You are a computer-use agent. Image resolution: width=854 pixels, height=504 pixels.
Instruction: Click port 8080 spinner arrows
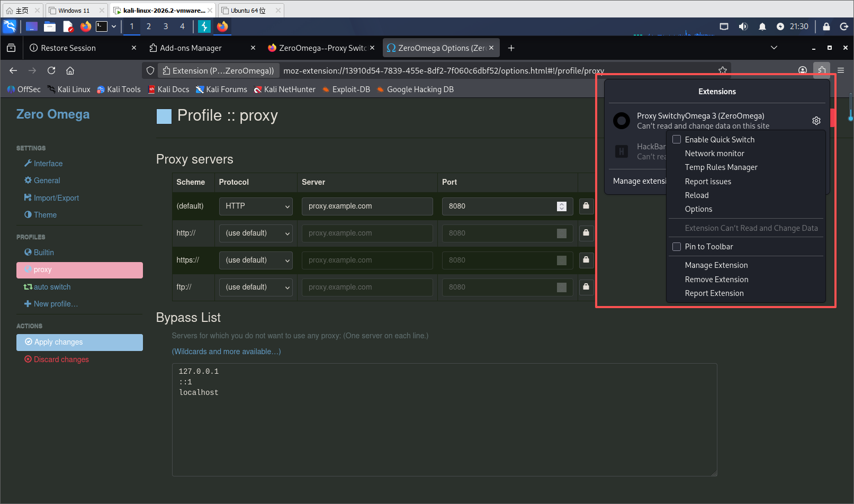pos(562,206)
